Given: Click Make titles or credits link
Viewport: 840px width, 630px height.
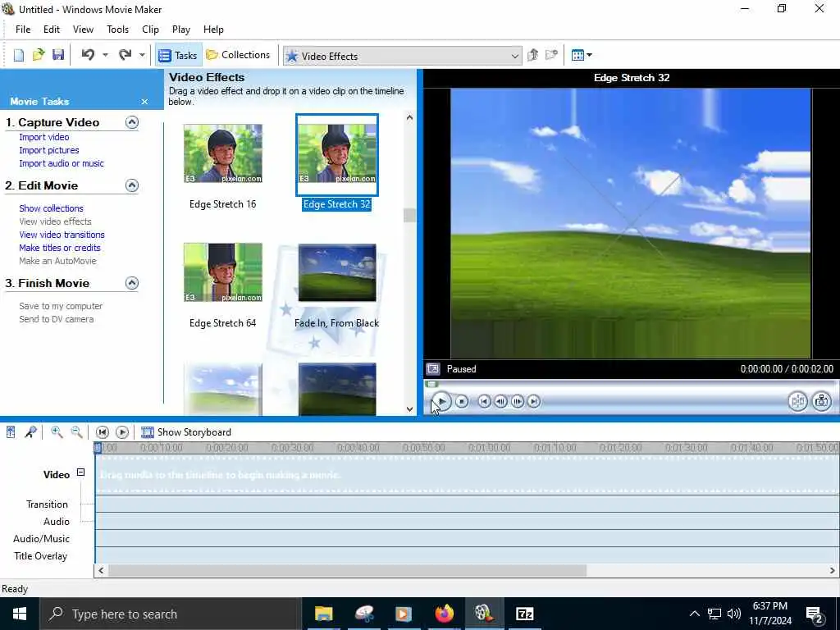Looking at the screenshot, I should click(x=59, y=248).
